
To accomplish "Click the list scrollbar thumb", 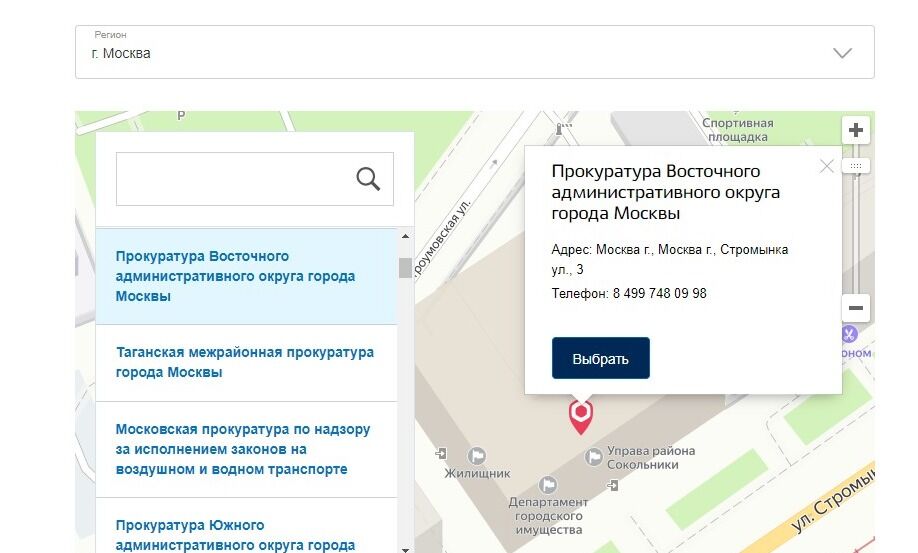I will (405, 267).
